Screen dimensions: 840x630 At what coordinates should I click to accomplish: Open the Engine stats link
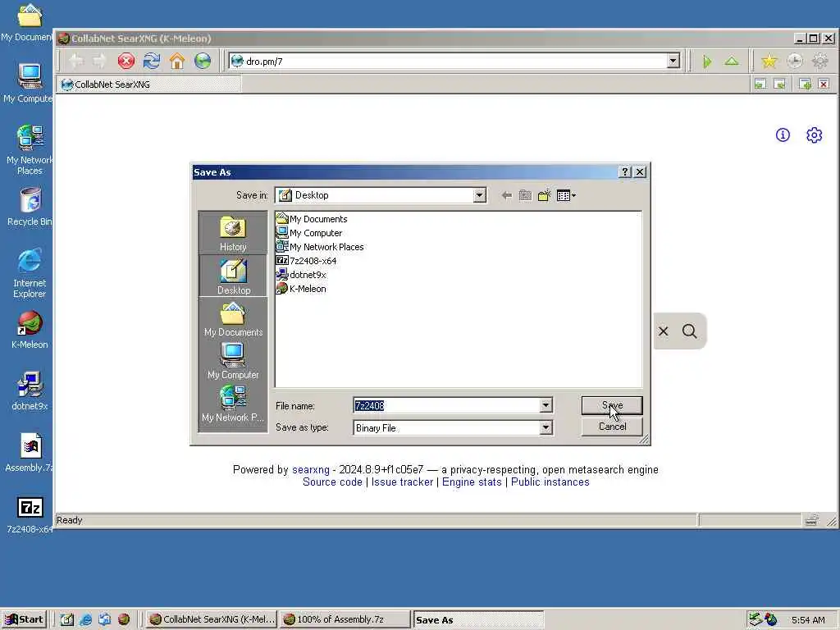[x=472, y=482]
